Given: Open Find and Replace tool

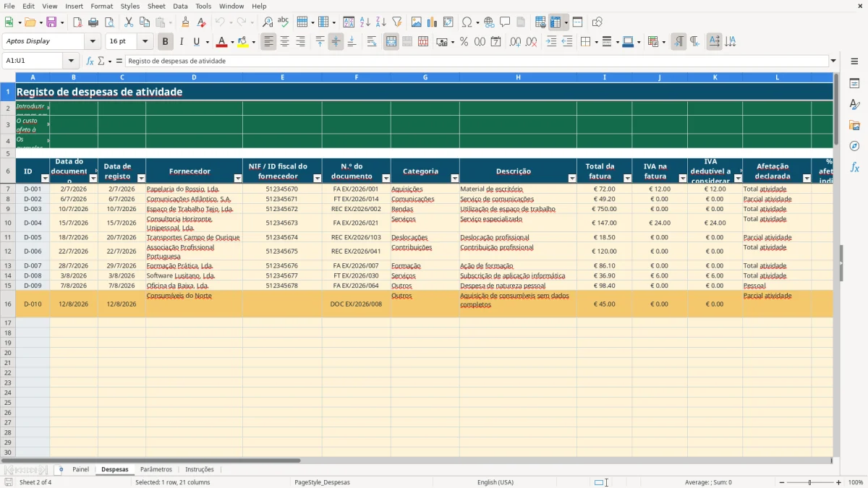Looking at the screenshot, I should click(x=267, y=22).
